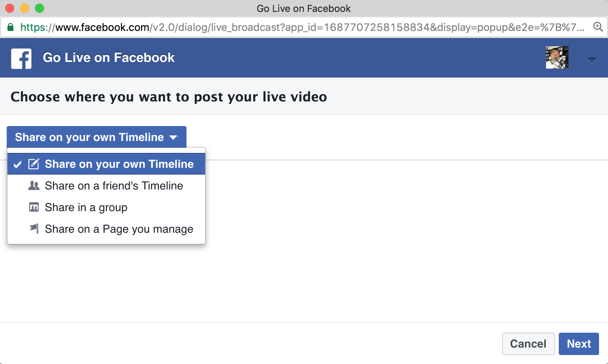Image resolution: width=608 pixels, height=364 pixels.
Task: Click the profile picture thumbnail
Action: point(557,57)
